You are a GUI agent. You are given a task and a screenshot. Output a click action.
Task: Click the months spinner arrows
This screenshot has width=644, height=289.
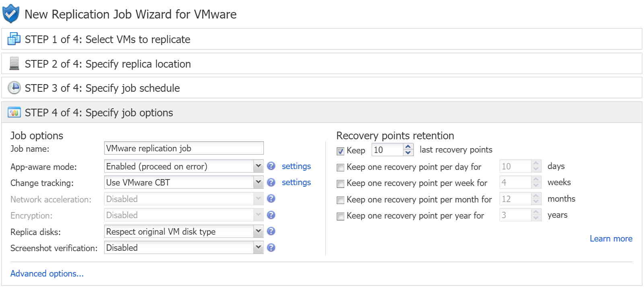536,199
